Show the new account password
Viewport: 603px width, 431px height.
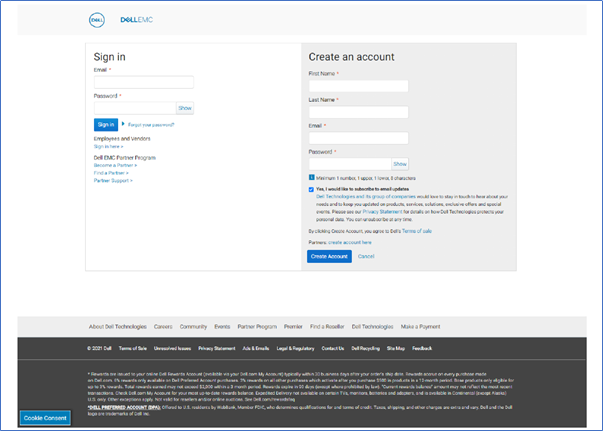pos(400,164)
